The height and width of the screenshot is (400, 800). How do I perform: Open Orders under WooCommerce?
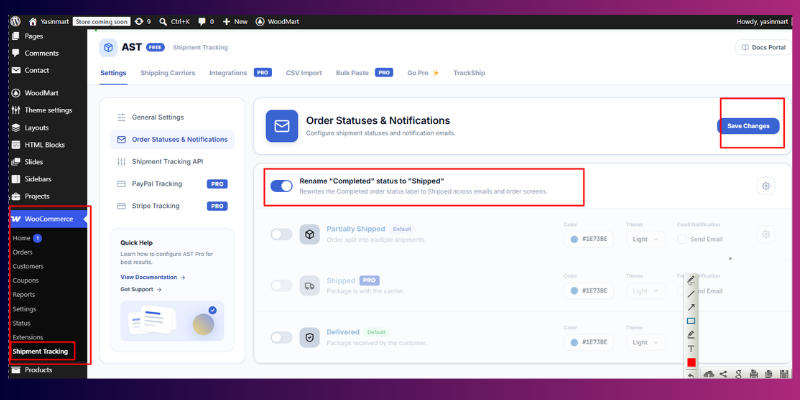[22, 252]
